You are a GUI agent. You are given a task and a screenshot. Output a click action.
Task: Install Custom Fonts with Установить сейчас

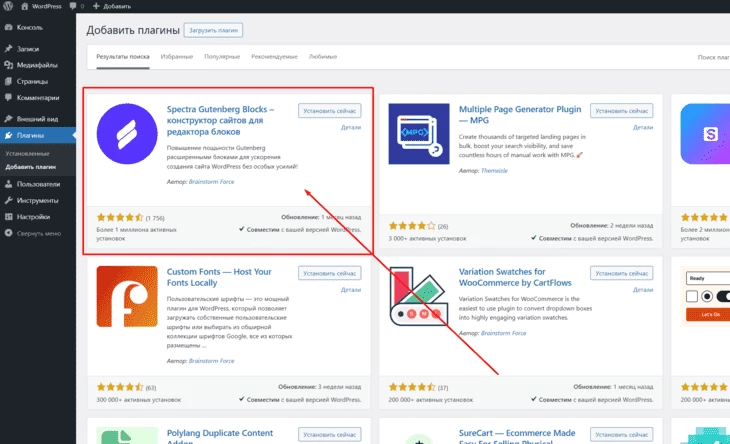tap(330, 273)
